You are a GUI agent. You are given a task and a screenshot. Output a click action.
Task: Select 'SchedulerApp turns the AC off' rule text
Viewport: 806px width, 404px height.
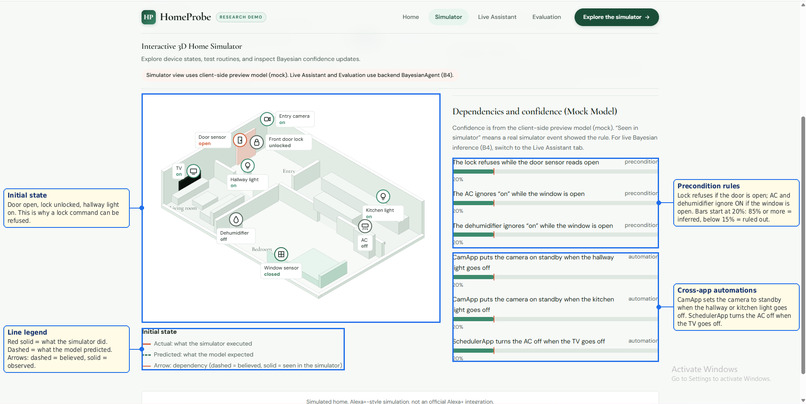[529, 341]
